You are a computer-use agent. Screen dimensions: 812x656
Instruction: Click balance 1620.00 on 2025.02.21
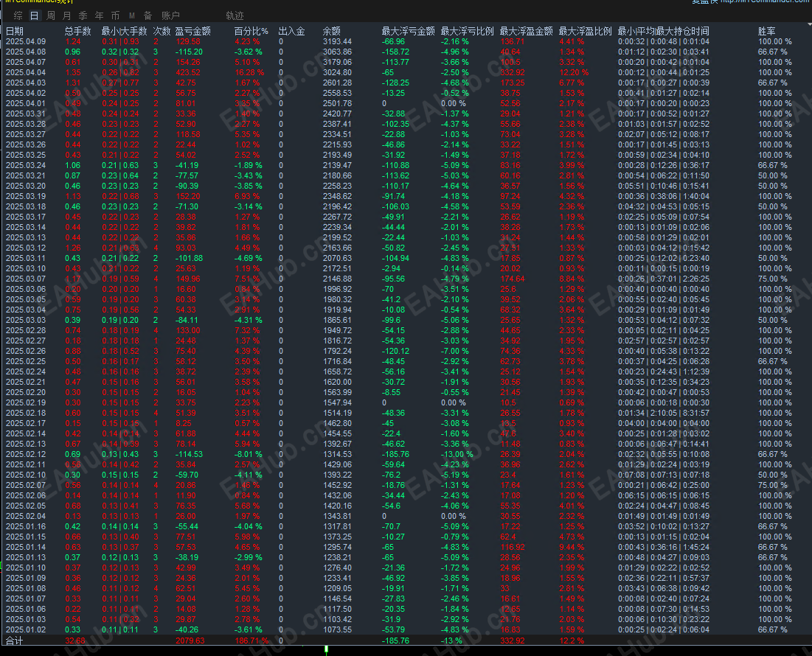[x=337, y=382]
